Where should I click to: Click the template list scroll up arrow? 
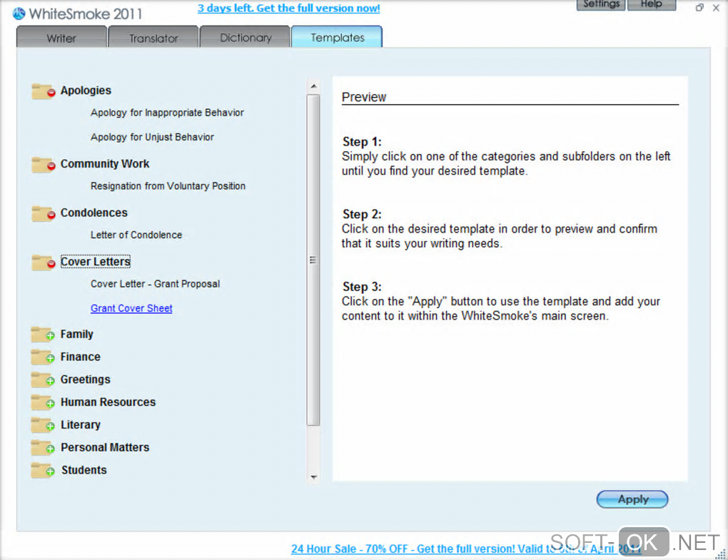coord(314,86)
